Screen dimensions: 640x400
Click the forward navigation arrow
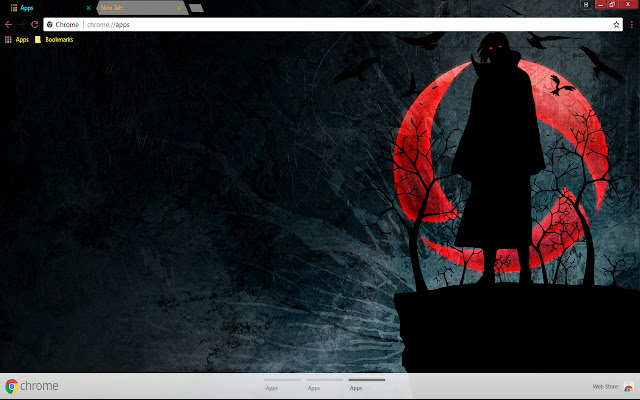[21, 24]
